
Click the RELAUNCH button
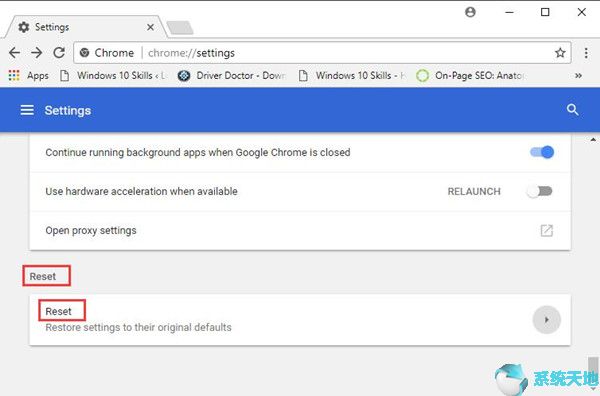(474, 191)
